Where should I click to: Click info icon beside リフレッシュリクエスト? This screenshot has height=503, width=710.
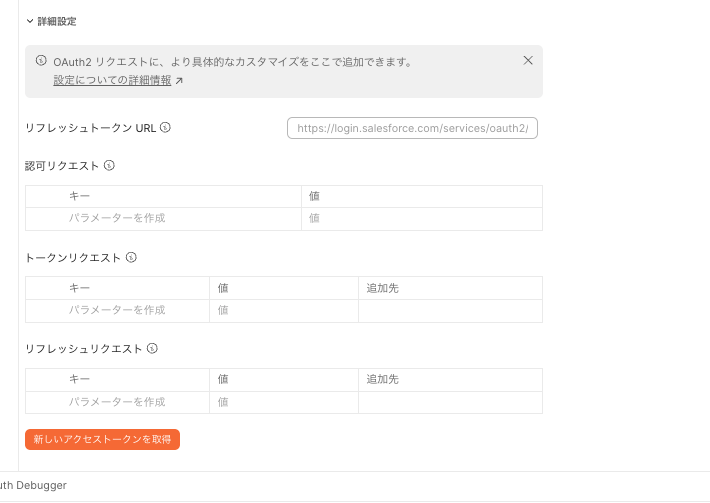153,349
